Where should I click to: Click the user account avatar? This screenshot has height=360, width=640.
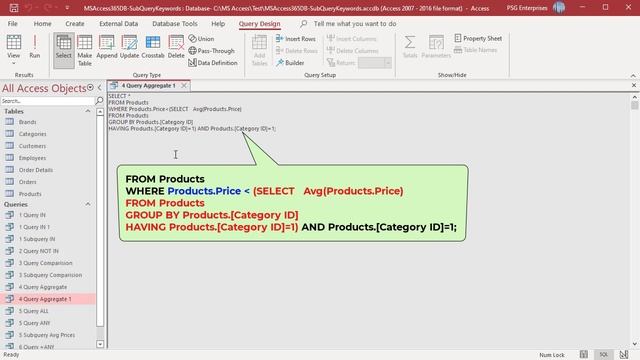click(559, 8)
